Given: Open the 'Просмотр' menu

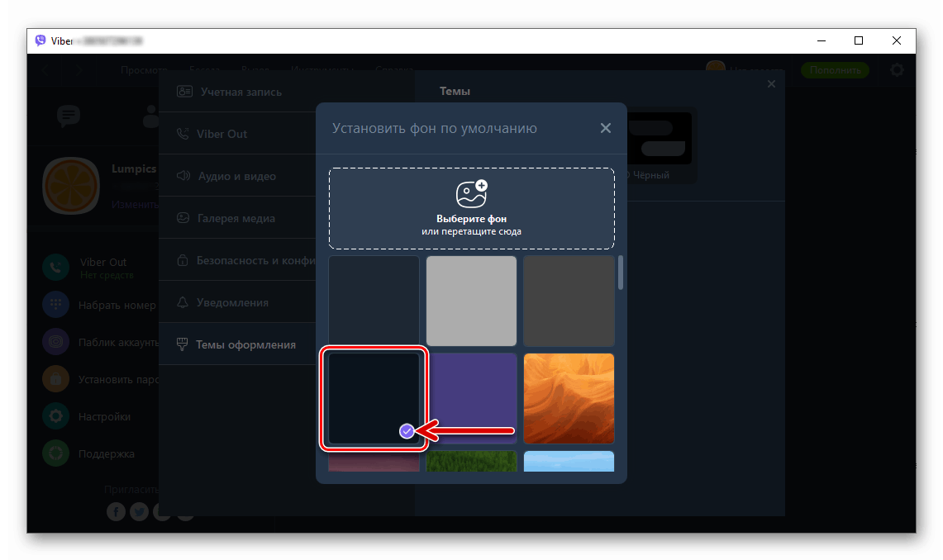Looking at the screenshot, I should pos(145,70).
